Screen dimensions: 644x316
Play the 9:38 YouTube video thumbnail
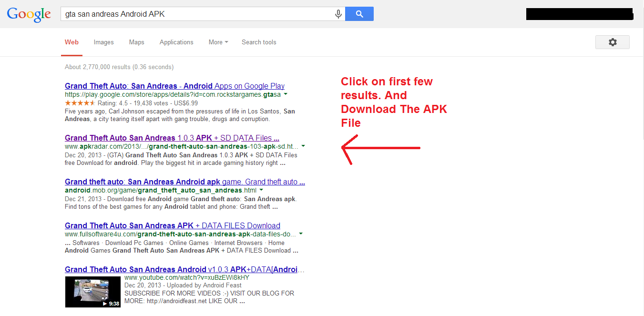[93, 292]
